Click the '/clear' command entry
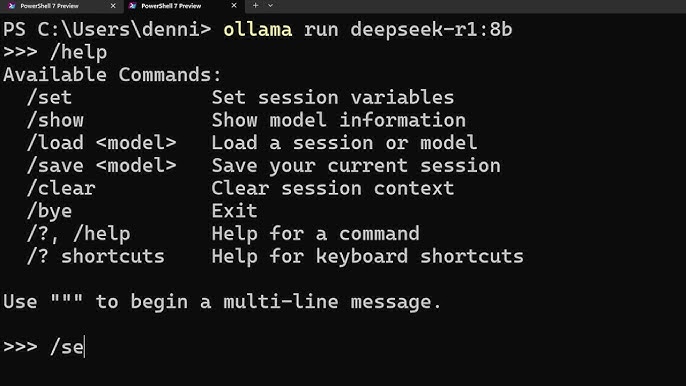The height and width of the screenshot is (386, 686). click(61, 188)
